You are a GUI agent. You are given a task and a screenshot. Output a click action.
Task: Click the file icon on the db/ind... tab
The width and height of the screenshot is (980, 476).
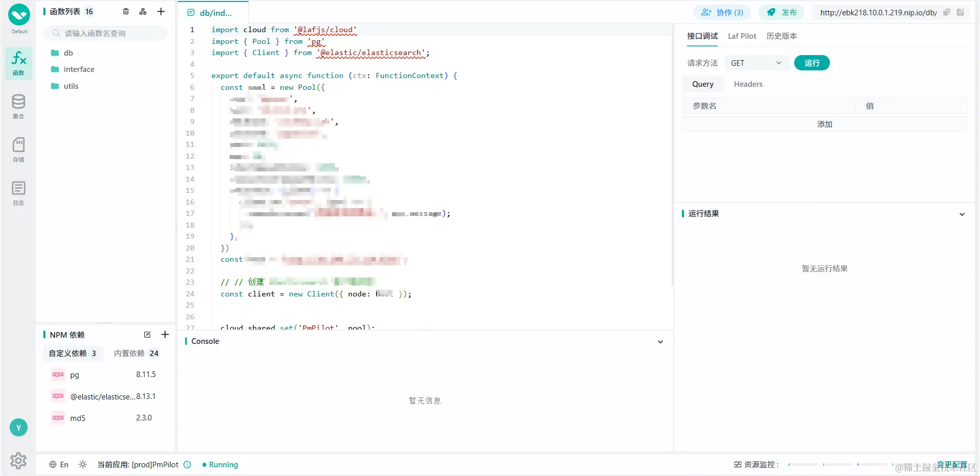click(x=191, y=13)
